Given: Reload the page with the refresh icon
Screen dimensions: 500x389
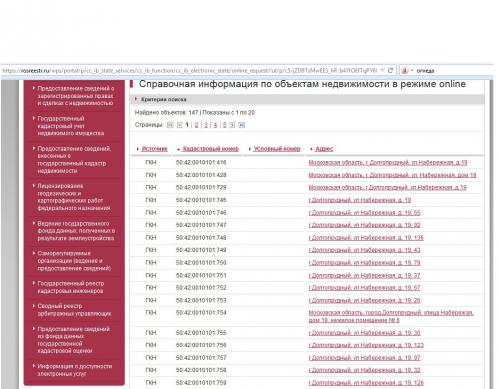Looking at the screenshot, I should (x=390, y=71).
